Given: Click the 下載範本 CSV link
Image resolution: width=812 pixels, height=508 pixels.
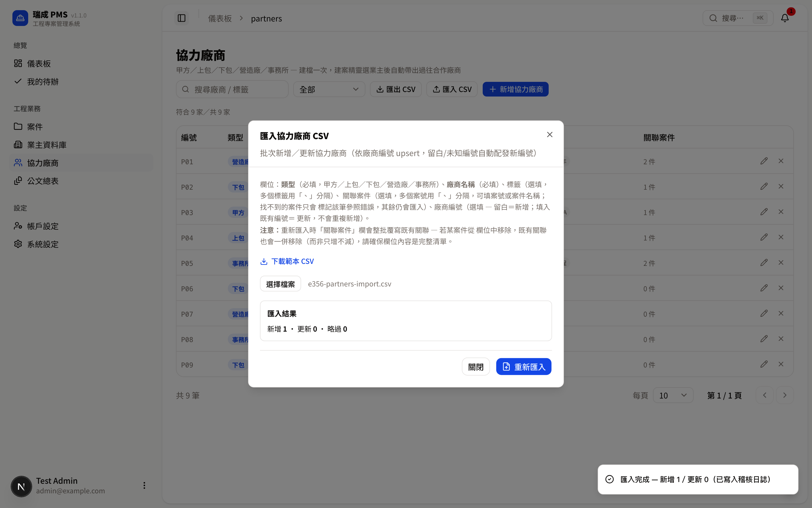Looking at the screenshot, I should (x=287, y=261).
